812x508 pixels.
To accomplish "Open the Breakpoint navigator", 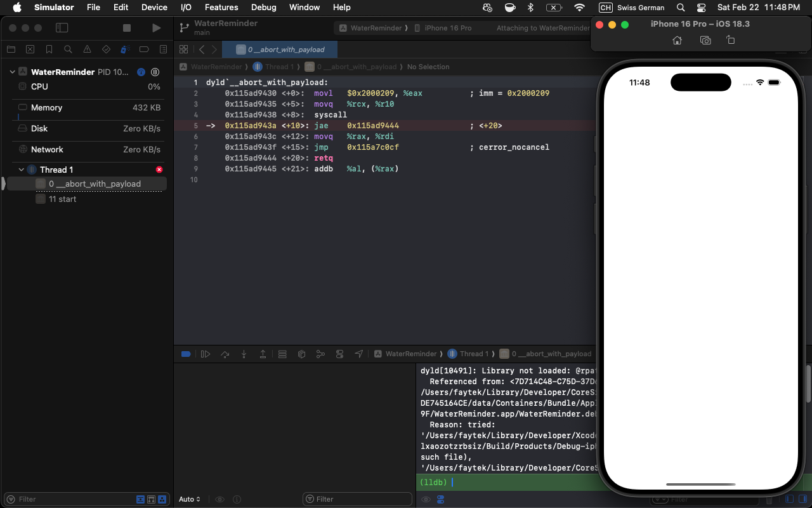I will click(x=144, y=50).
